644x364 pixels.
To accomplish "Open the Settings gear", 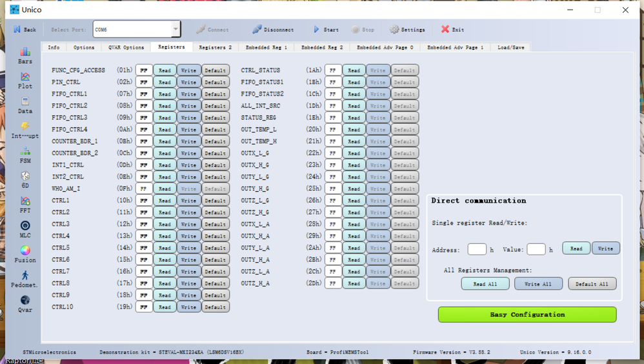I will 407,30.
